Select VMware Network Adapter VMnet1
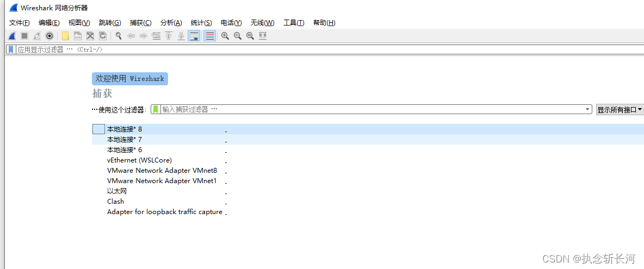The width and height of the screenshot is (644, 269). pos(368,181)
